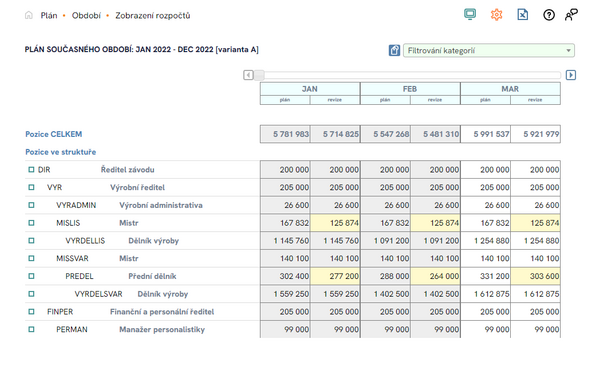The width and height of the screenshot is (600, 378).
Task: Select MISLIS January revize value 125 874
Action: tap(335, 223)
